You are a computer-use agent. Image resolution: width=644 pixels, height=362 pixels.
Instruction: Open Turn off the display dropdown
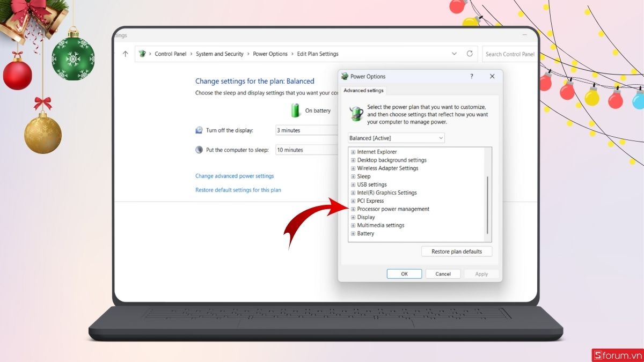pyautogui.click(x=306, y=130)
